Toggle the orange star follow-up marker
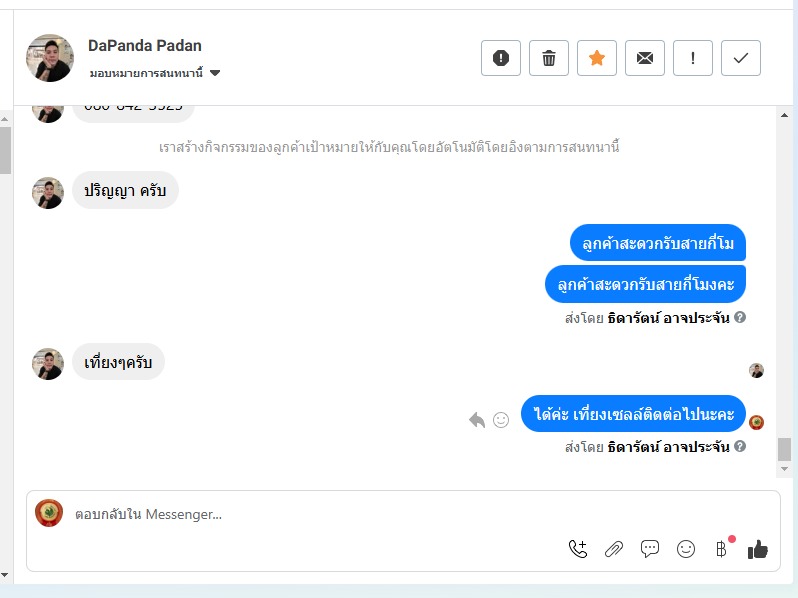The width and height of the screenshot is (798, 598). (596, 58)
